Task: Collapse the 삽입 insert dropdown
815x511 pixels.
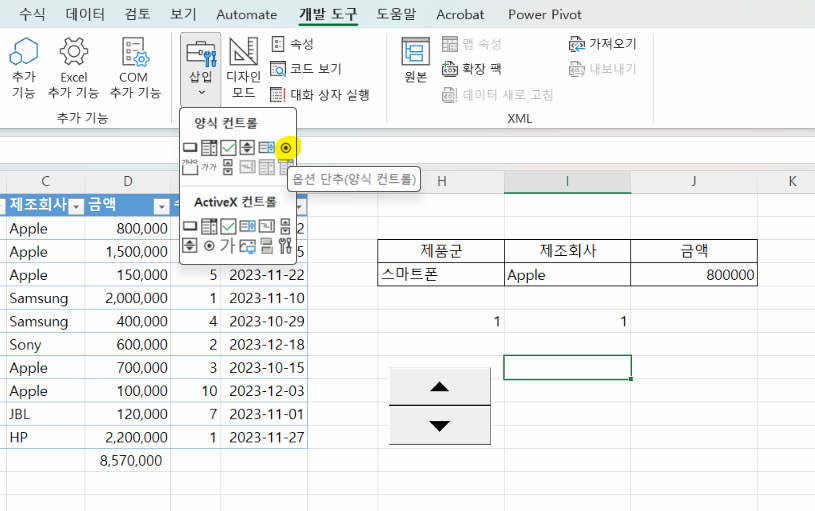Action: [201, 70]
